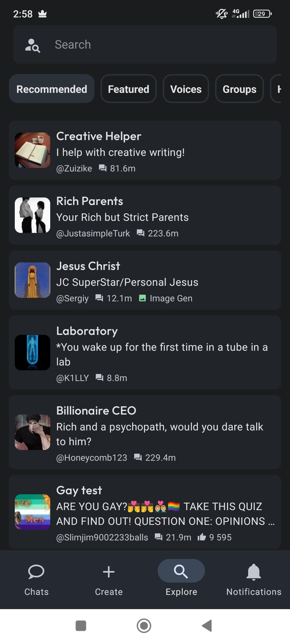
Task: Tap the thumbs-up icon on Gay test
Action: tap(202, 537)
